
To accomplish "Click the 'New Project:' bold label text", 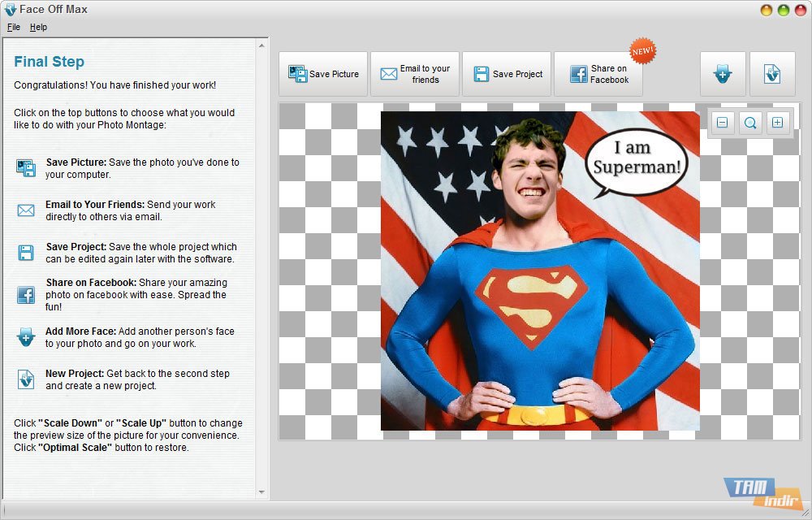I will point(75,374).
